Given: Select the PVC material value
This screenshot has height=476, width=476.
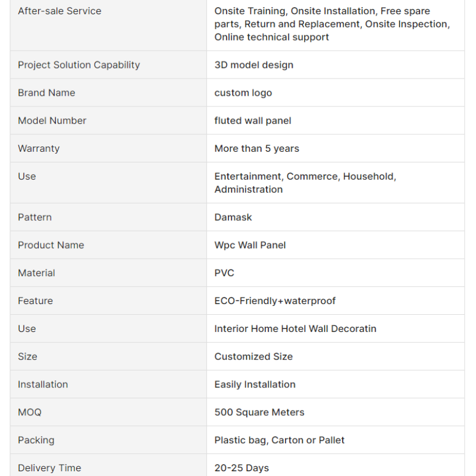Looking at the screenshot, I should coord(224,273).
